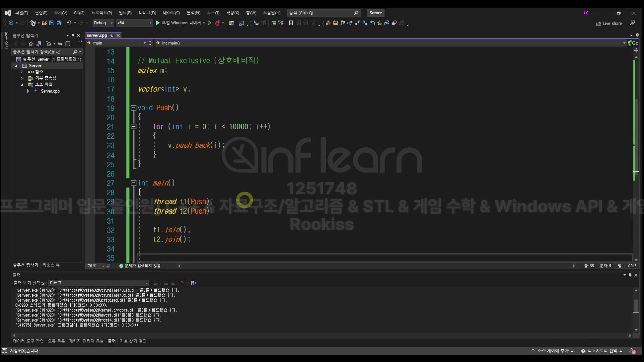644x362 pixels.
Task: Open the 편집(E) menu
Action: 41,13
